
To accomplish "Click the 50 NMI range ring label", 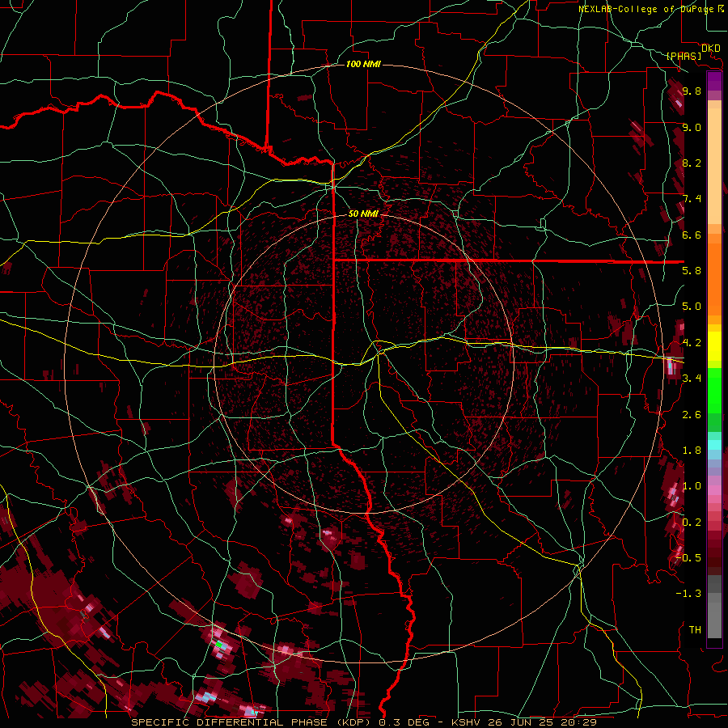I will tap(363, 214).
